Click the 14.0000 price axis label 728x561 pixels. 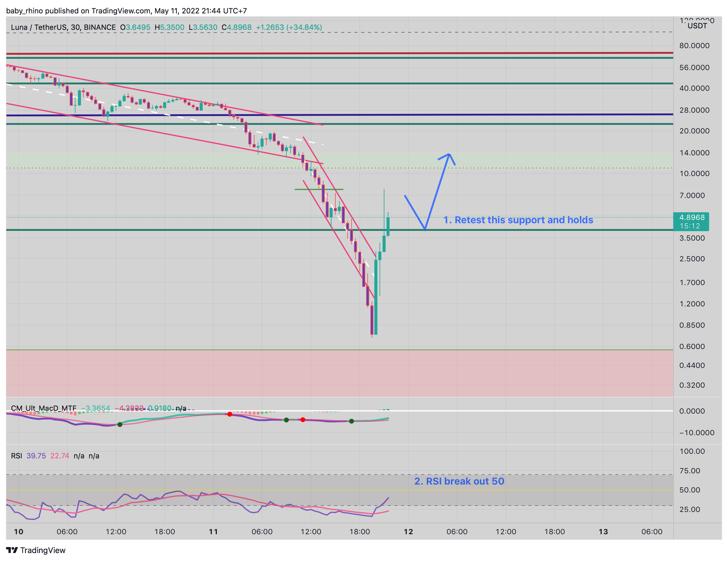coord(694,153)
